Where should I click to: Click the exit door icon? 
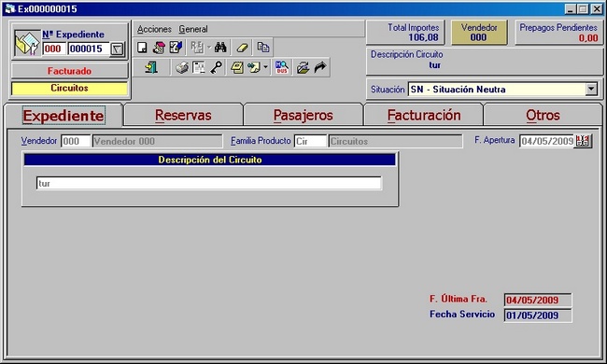pyautogui.click(x=151, y=67)
